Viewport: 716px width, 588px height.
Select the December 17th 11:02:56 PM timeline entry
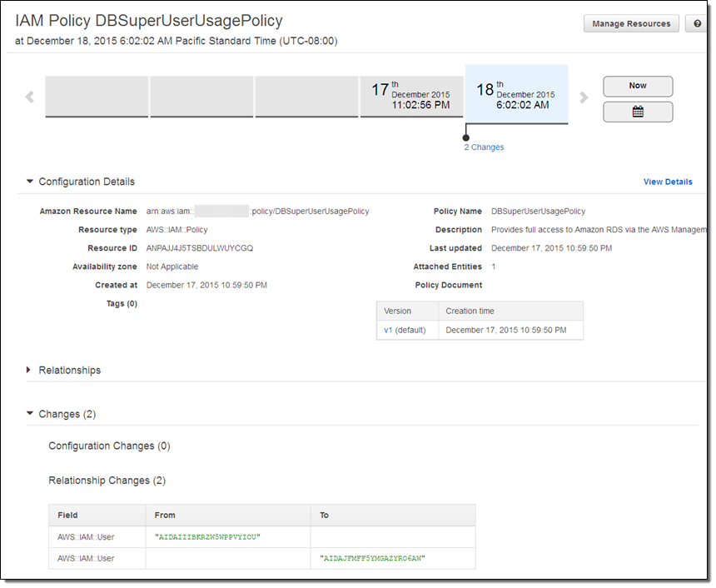tap(411, 97)
